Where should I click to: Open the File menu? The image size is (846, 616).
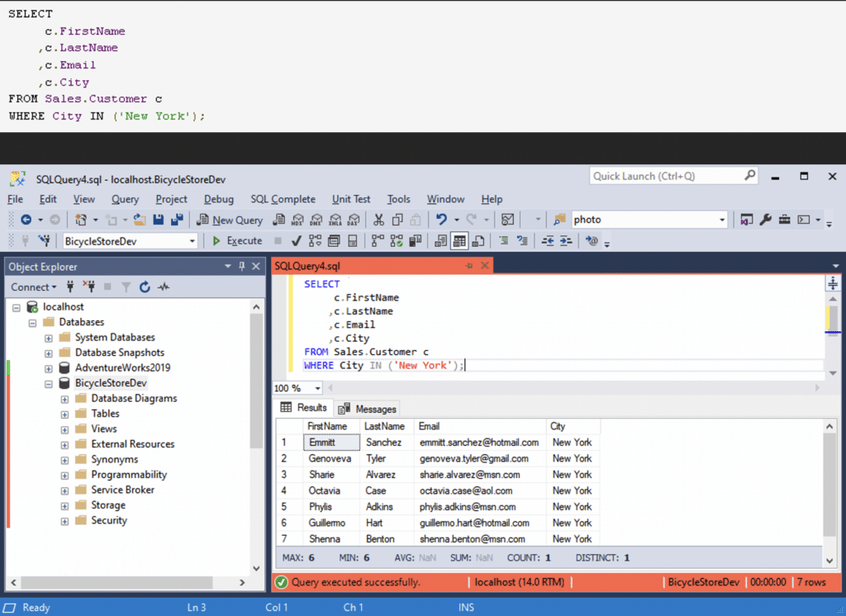pos(15,199)
